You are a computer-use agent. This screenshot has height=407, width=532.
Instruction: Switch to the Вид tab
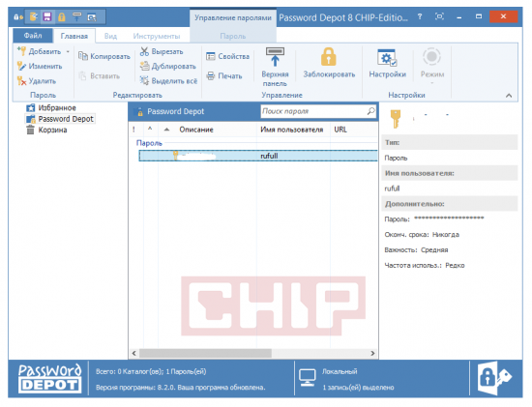pos(110,36)
